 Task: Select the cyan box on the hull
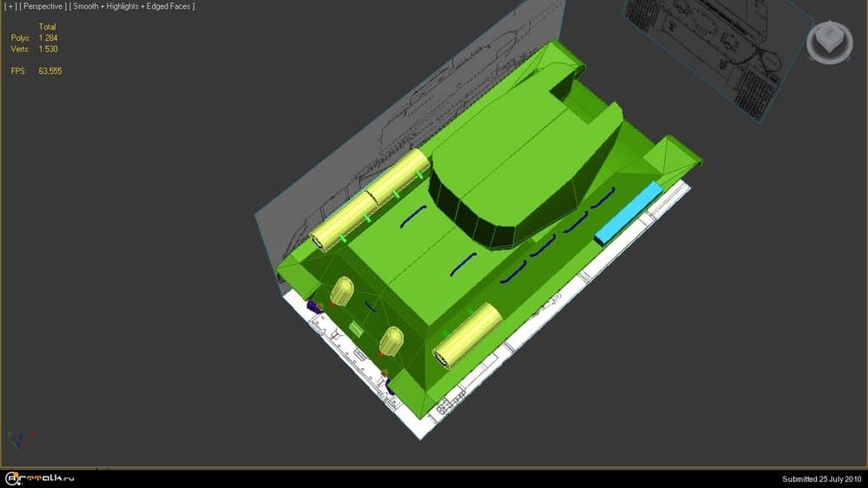pos(628,213)
